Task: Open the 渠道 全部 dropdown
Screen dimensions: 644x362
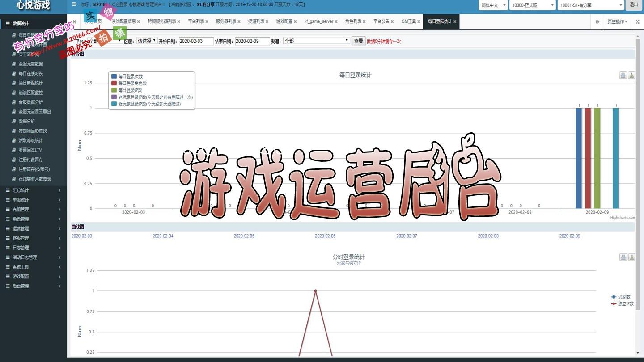Action: pos(317,41)
